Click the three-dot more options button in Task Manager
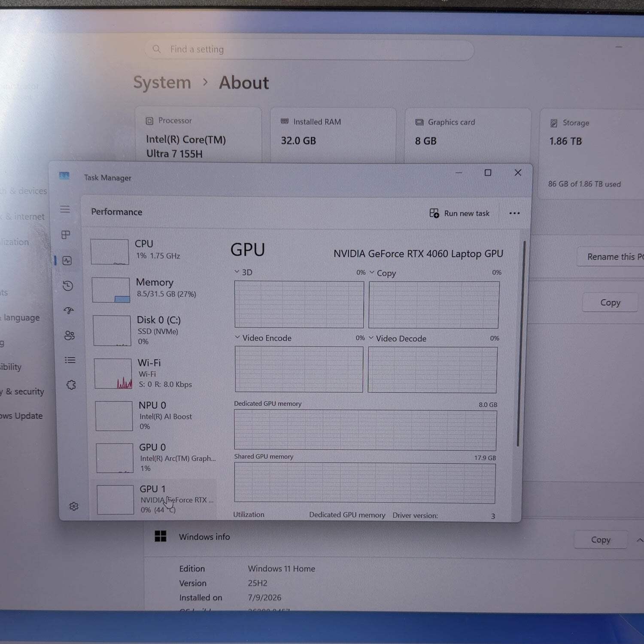644x644 pixels. tap(514, 213)
